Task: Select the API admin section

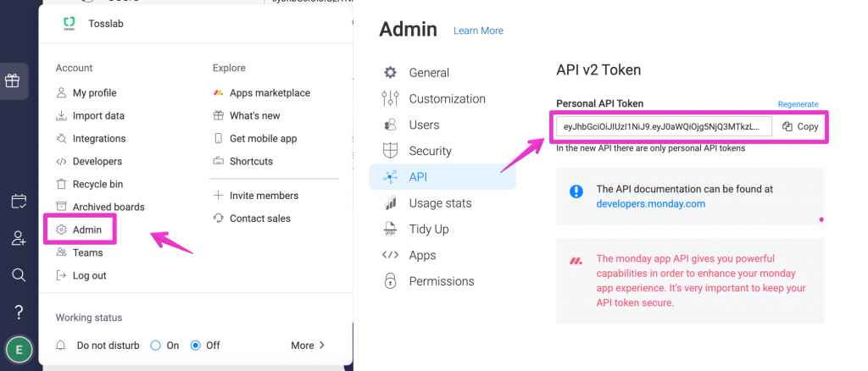Action: [x=442, y=177]
